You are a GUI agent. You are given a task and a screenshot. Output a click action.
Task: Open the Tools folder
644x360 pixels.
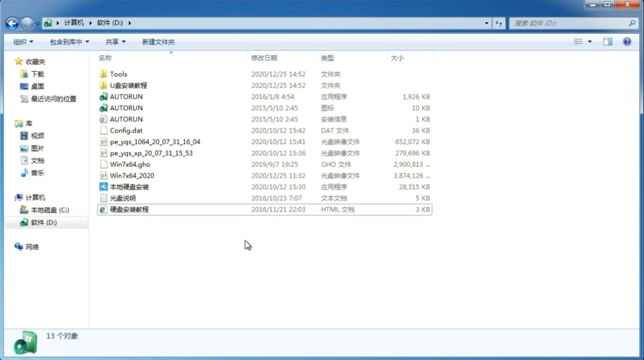pyautogui.click(x=118, y=74)
